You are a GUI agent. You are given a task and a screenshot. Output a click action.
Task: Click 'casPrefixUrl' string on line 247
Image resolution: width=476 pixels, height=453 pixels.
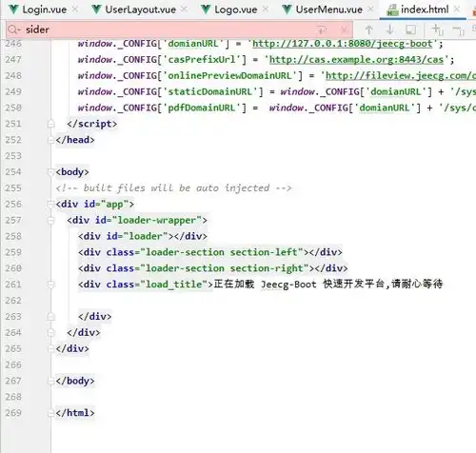tap(202, 59)
